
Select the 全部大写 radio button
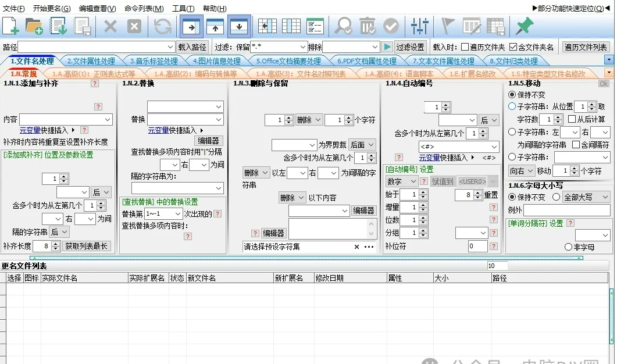[x=556, y=197]
